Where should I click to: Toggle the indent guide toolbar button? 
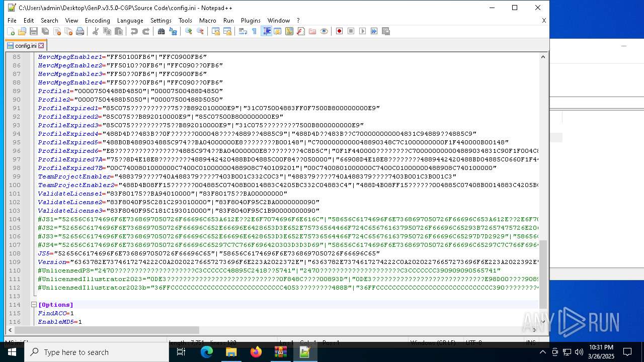point(267,31)
